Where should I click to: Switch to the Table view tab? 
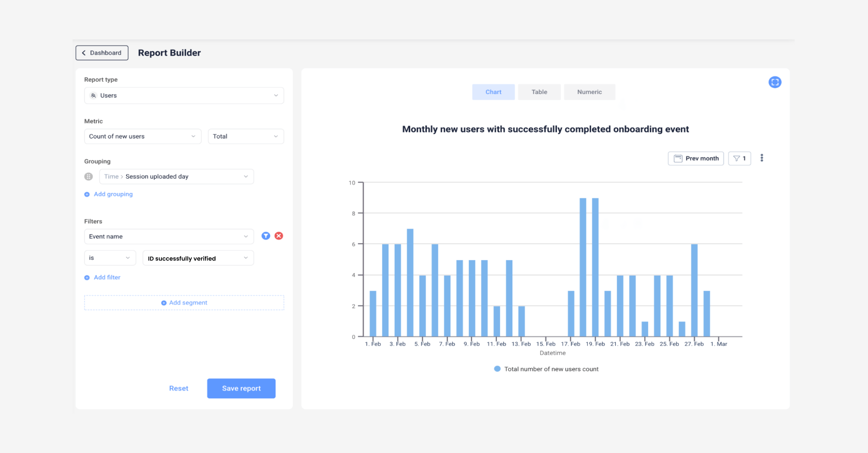539,91
